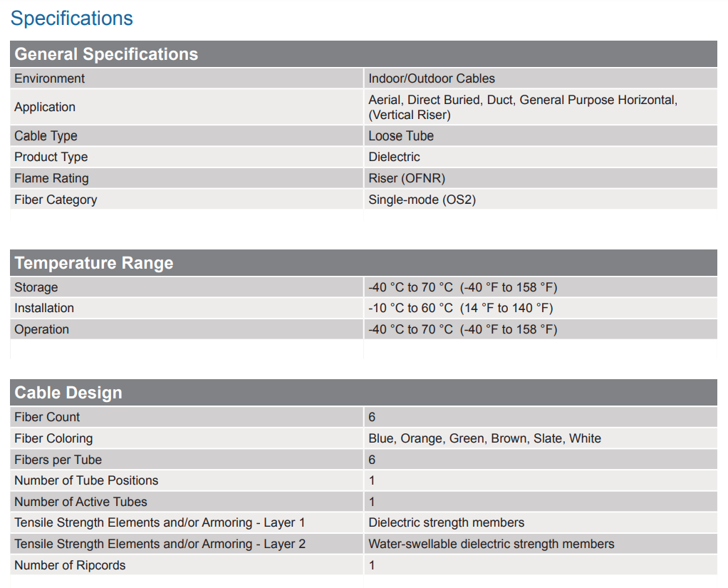Click the Application row label
Screen dimensions: 728x588
[x=45, y=107]
